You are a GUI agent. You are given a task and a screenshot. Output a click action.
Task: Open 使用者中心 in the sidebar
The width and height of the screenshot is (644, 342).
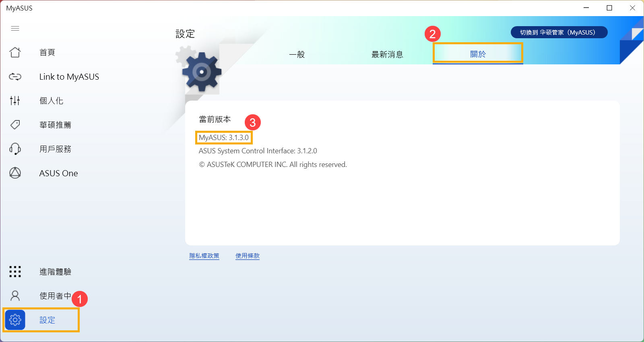pyautogui.click(x=55, y=296)
